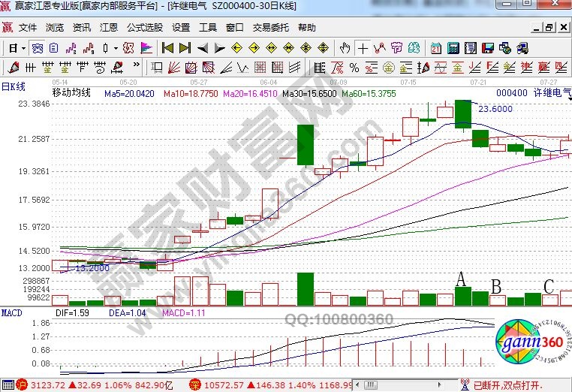The height and width of the screenshot is (392, 572).
Task: Click the black right arrow icon
Action: coord(218,48)
